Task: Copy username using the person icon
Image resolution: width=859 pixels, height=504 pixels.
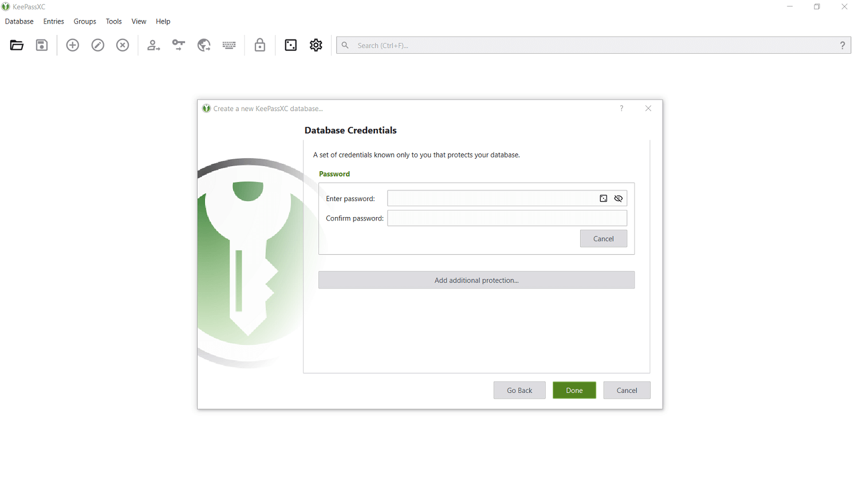Action: point(153,45)
